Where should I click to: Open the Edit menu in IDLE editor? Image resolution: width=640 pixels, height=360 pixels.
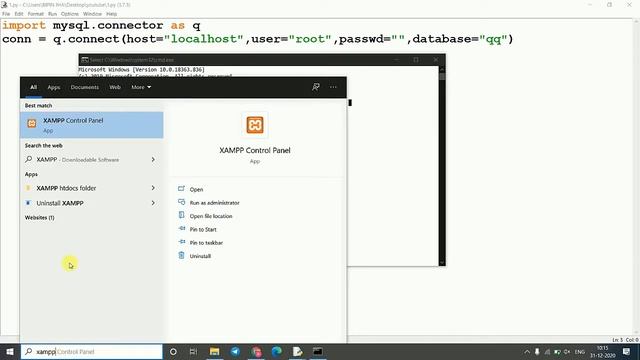tap(19, 14)
